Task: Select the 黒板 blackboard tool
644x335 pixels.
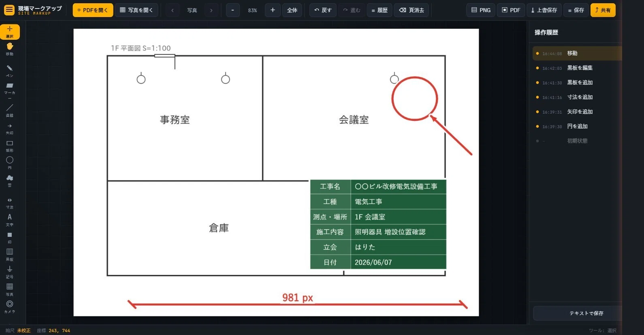Action: click(10, 255)
